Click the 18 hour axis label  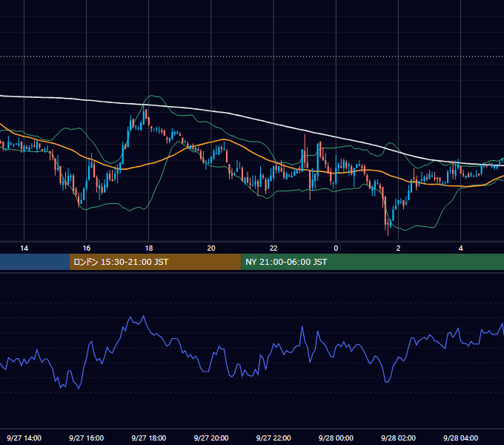(x=149, y=248)
